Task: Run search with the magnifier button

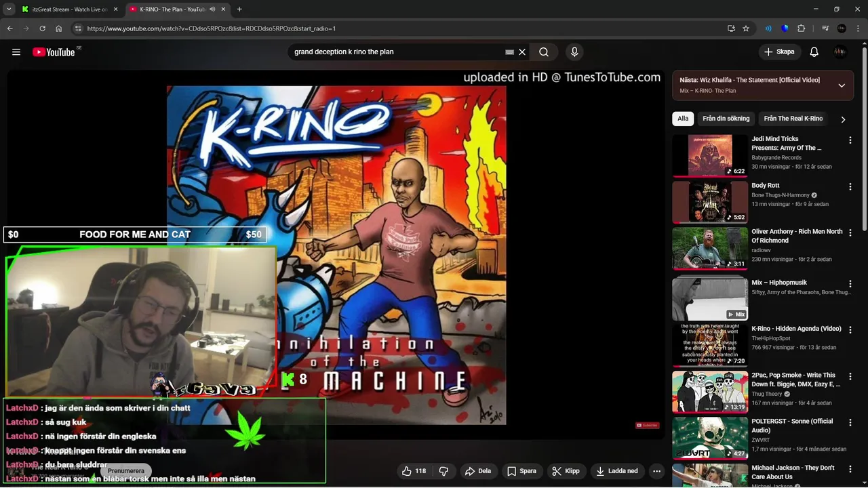Action: pyautogui.click(x=544, y=52)
